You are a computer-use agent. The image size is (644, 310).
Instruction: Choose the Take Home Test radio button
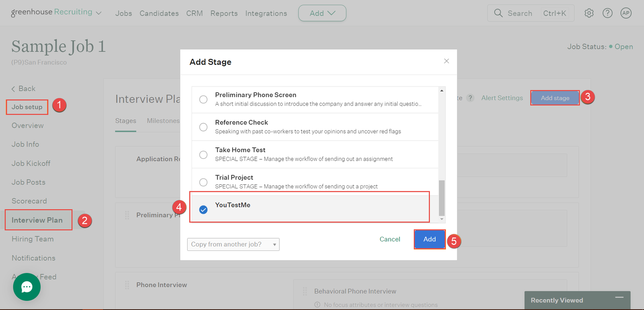point(204,155)
